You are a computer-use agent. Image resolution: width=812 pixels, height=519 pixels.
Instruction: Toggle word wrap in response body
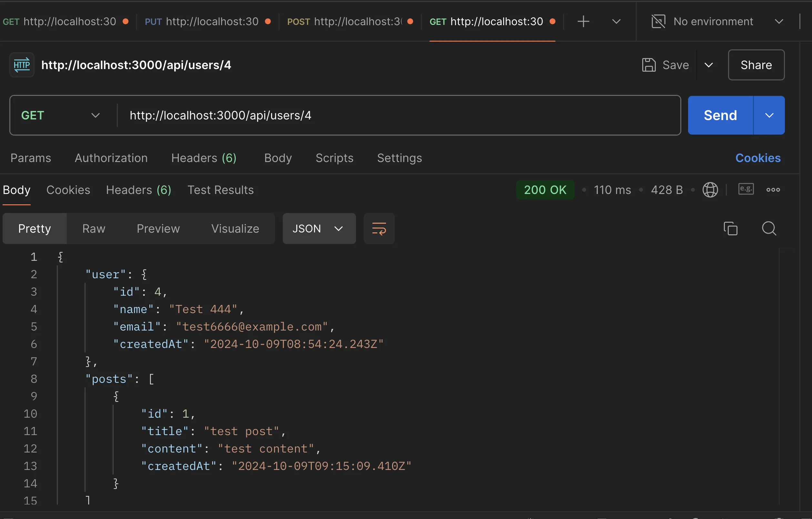pyautogui.click(x=379, y=229)
